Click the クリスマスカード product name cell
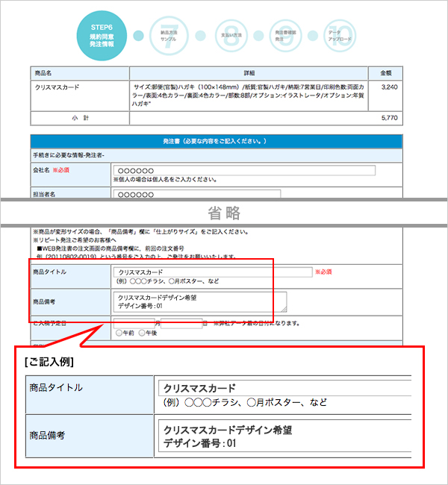 pyautogui.click(x=80, y=96)
